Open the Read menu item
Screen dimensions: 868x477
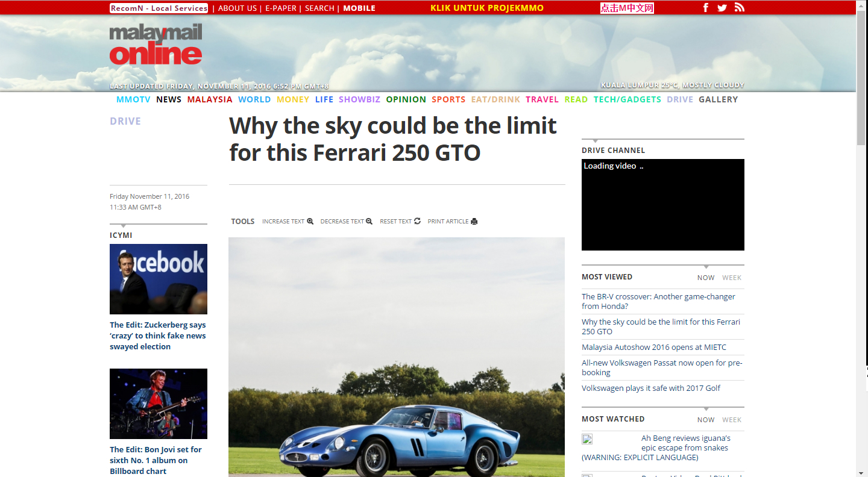tap(576, 99)
